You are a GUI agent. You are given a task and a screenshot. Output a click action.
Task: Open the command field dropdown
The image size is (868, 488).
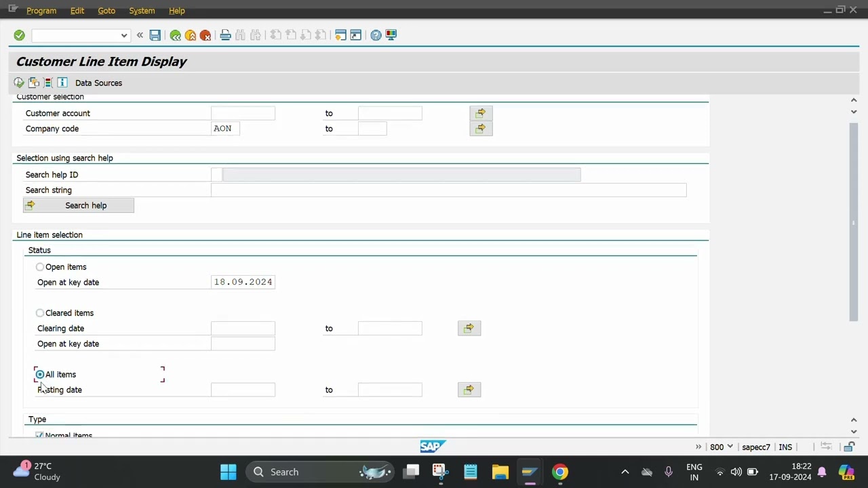pyautogui.click(x=123, y=35)
